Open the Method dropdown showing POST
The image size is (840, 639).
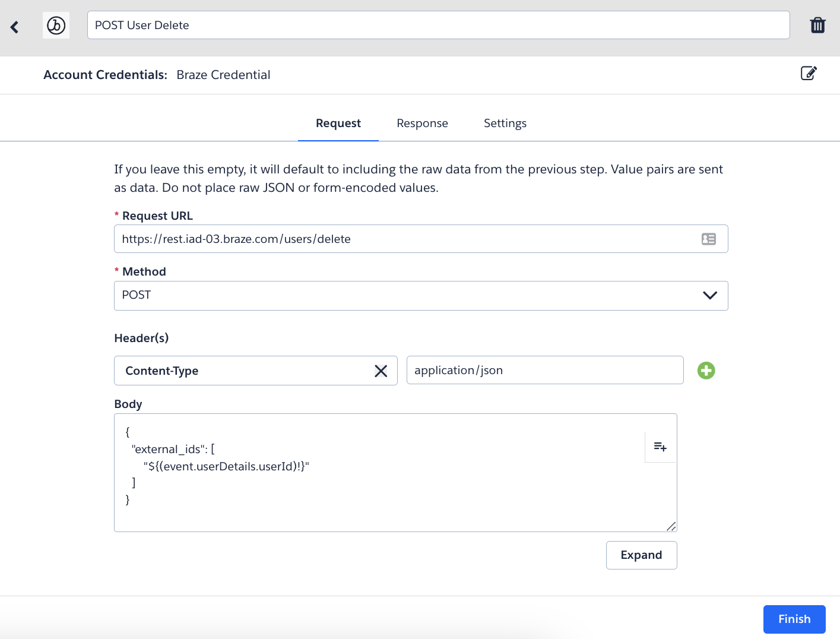[x=420, y=295]
